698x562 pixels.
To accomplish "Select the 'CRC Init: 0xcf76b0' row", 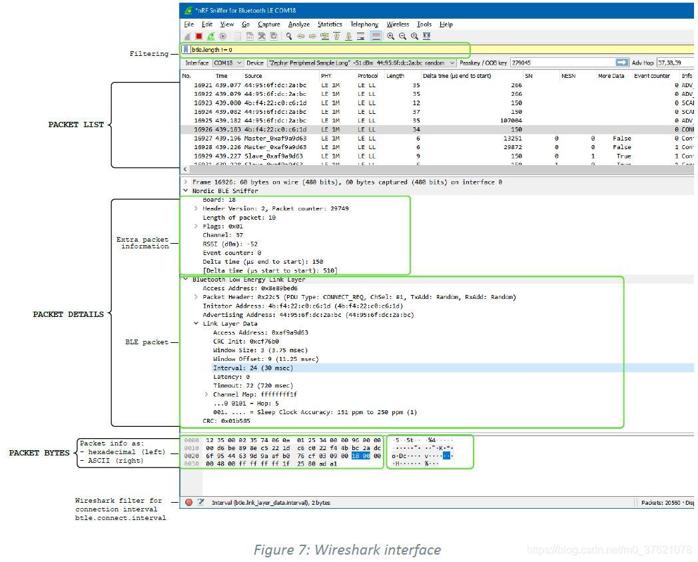I will tap(246, 341).
